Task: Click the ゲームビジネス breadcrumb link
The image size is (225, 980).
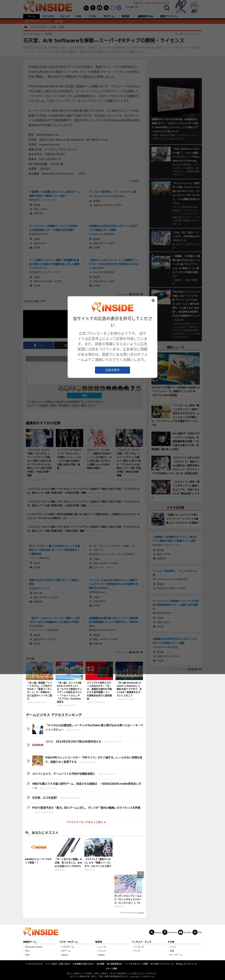Action: pyautogui.click(x=38, y=27)
